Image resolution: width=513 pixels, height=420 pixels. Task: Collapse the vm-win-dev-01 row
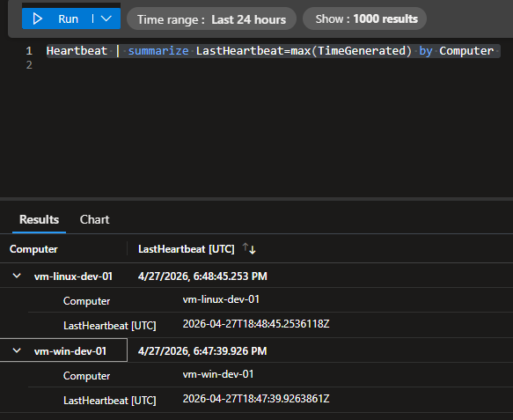(17, 350)
